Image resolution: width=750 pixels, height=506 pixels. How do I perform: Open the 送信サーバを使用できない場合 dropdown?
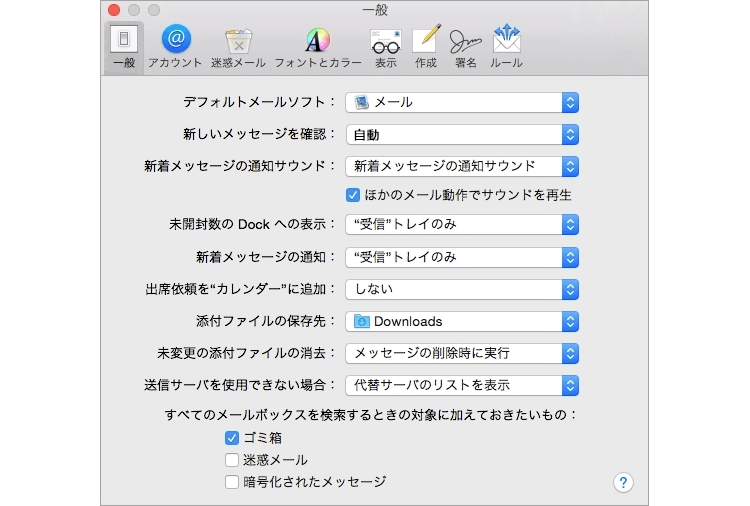point(462,385)
